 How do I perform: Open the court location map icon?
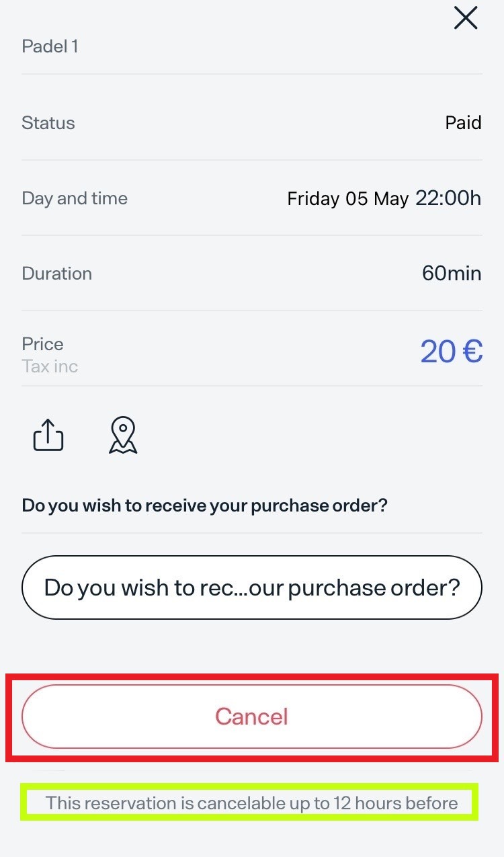point(123,436)
